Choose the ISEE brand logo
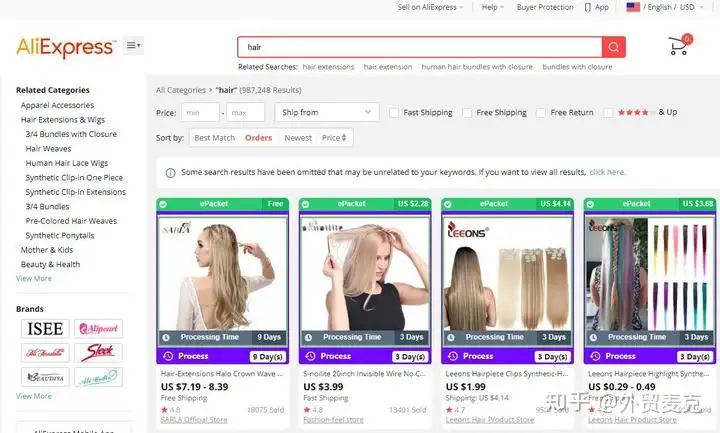Viewport: 720px width, 433px height. [45, 328]
